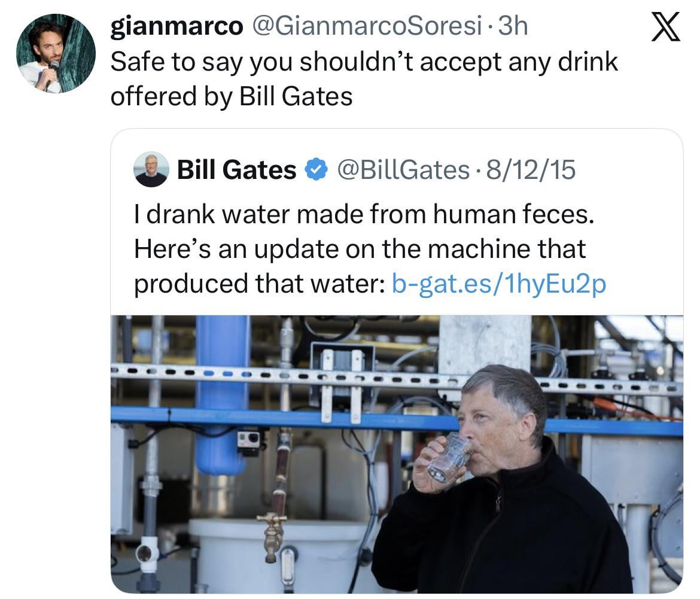Open the photo of man drinking water
This screenshot has height=599, width=700.
point(396,454)
